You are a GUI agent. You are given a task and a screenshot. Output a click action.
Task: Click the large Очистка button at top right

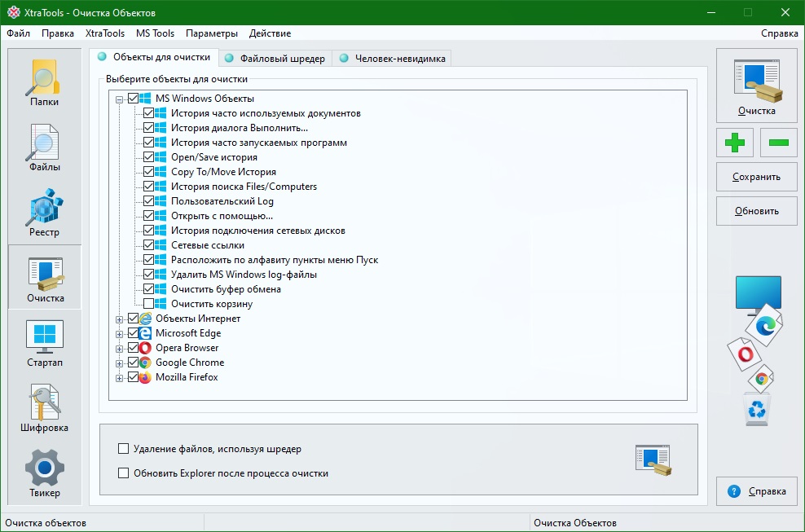pos(756,86)
